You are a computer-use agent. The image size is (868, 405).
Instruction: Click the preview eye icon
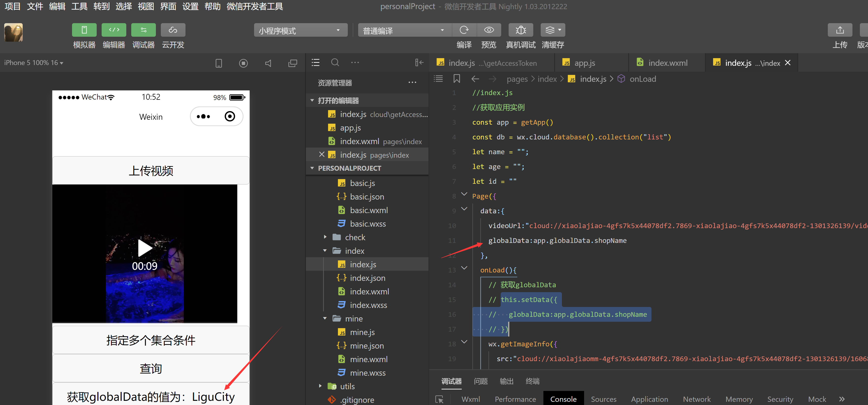[489, 30]
